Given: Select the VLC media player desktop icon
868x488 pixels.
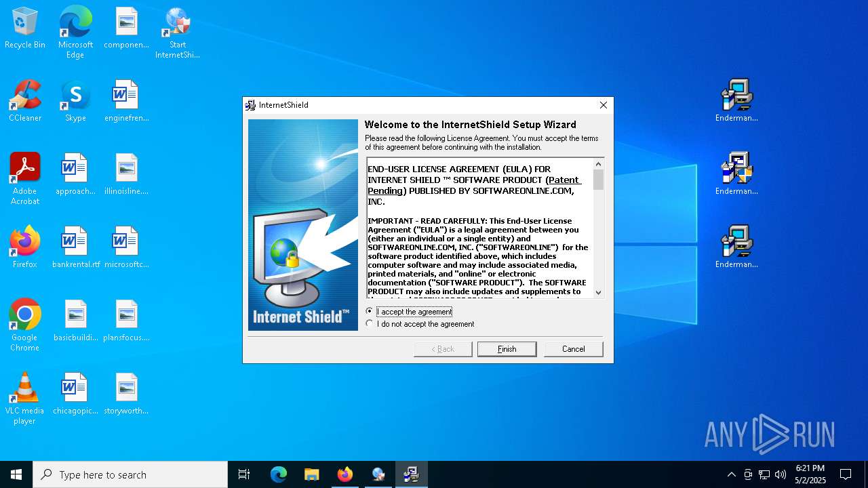Looking at the screenshot, I should pos(25,399).
